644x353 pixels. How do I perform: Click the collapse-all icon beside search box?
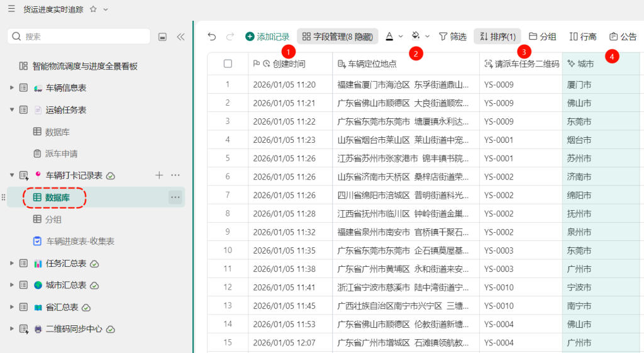(163, 37)
